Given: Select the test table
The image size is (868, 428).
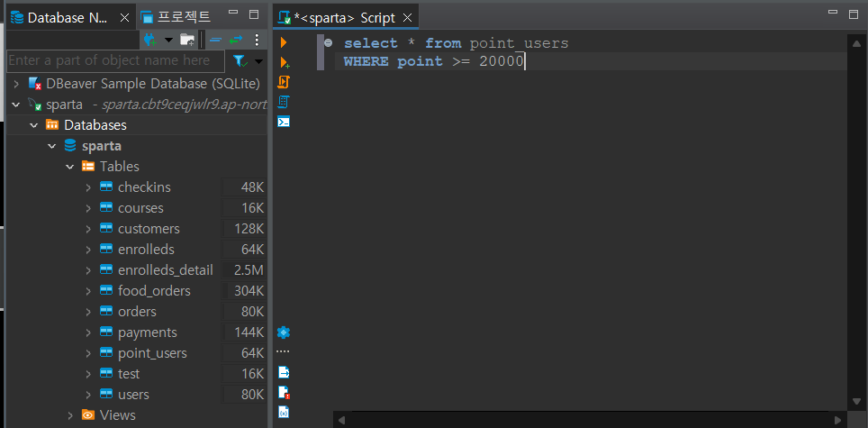Looking at the screenshot, I should pyautogui.click(x=129, y=374).
